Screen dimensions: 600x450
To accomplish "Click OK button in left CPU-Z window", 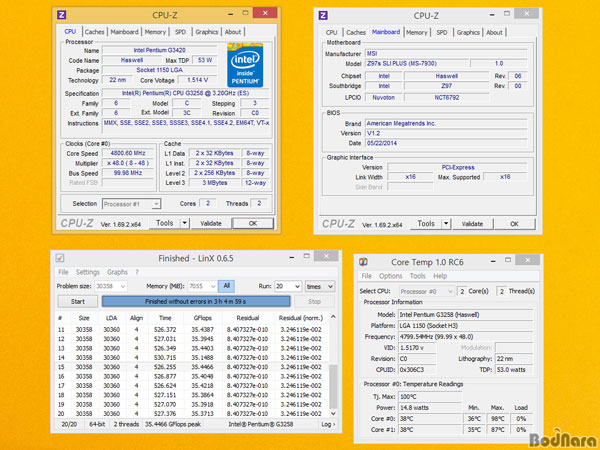I will point(253,223).
